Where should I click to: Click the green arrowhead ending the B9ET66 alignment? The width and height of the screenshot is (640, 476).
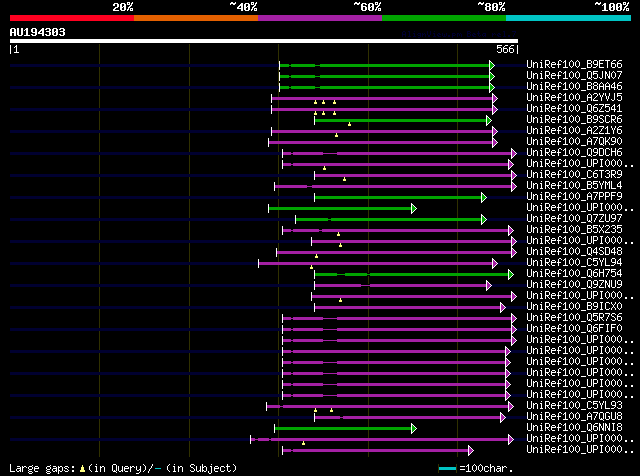492,65
